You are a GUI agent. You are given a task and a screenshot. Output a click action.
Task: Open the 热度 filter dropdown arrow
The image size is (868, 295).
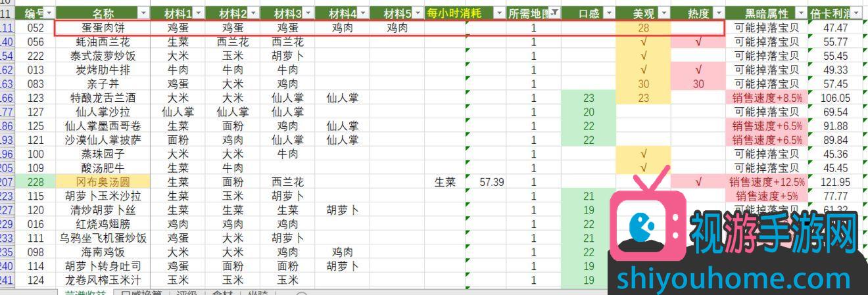[x=718, y=13]
